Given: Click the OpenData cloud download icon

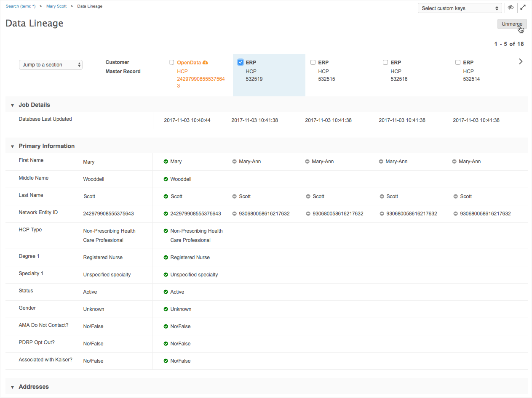Looking at the screenshot, I should (x=206, y=62).
